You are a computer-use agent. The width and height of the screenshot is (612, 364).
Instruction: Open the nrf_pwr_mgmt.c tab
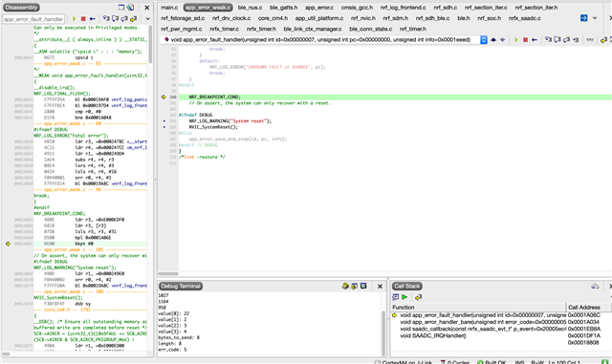[181, 29]
